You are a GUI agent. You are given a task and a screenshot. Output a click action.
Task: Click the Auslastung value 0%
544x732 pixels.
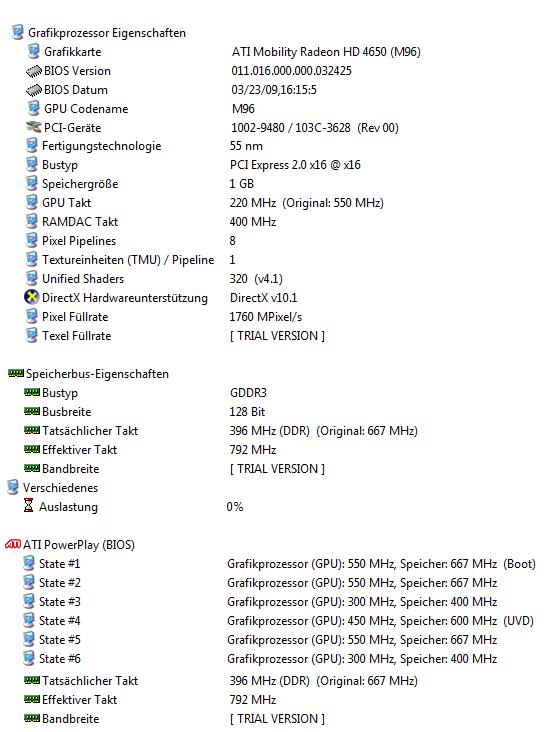pos(234,507)
